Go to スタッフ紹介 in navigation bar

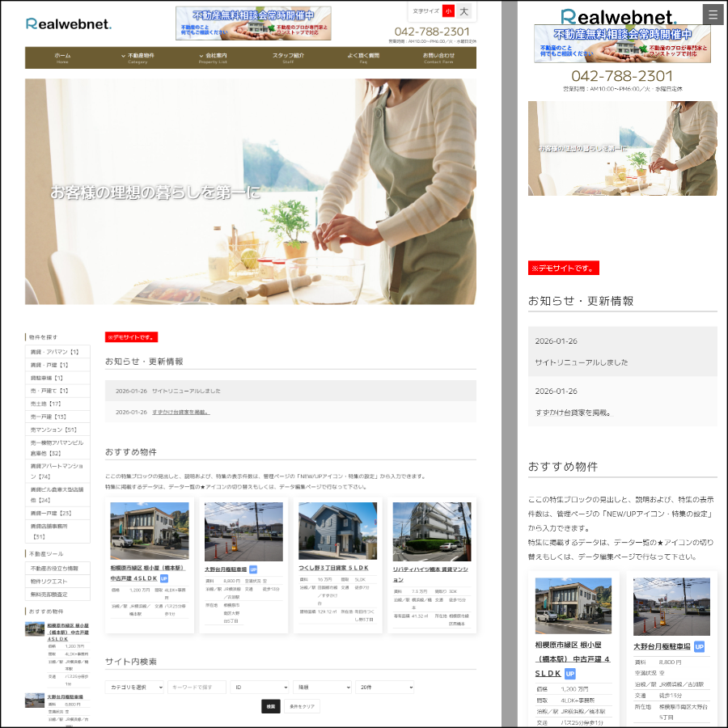point(288,57)
